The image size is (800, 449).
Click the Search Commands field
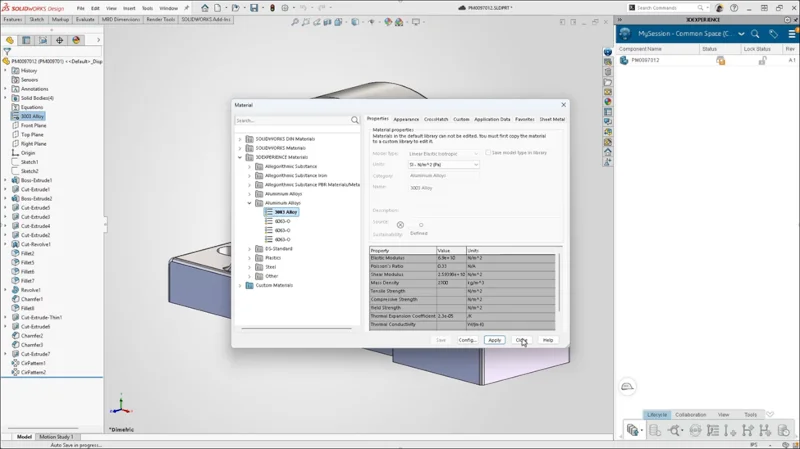[666, 8]
